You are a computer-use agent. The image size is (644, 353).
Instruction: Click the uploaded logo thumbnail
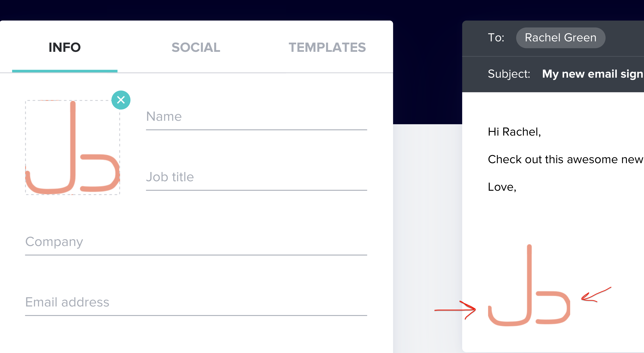coord(72,147)
